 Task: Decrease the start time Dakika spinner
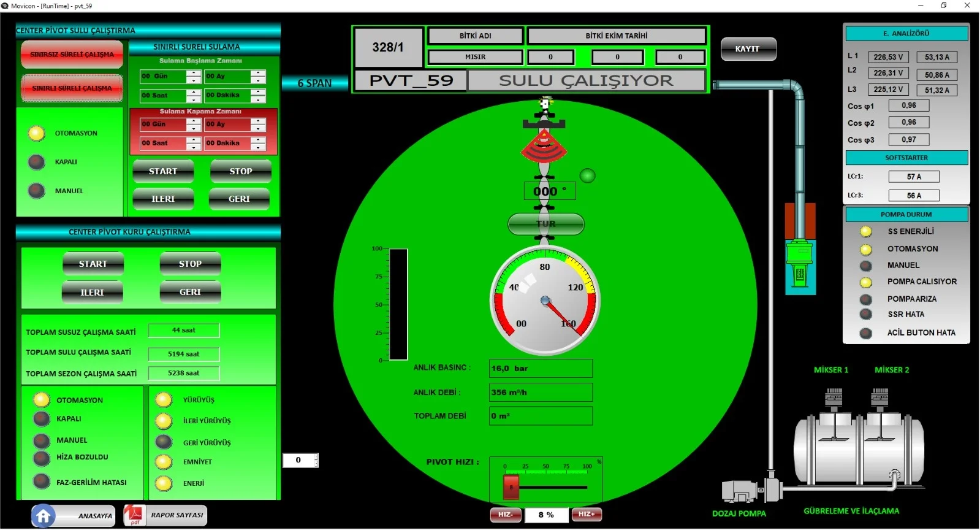[x=258, y=99]
